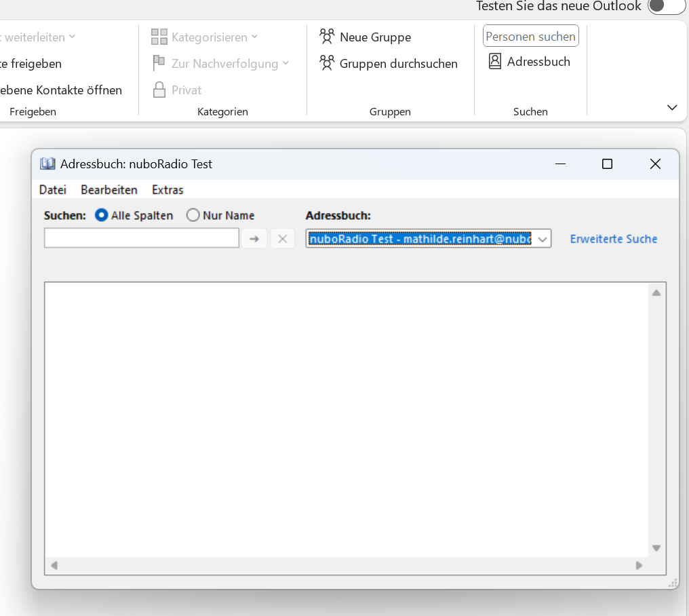Click the Neue Gruppe button

[365, 37]
